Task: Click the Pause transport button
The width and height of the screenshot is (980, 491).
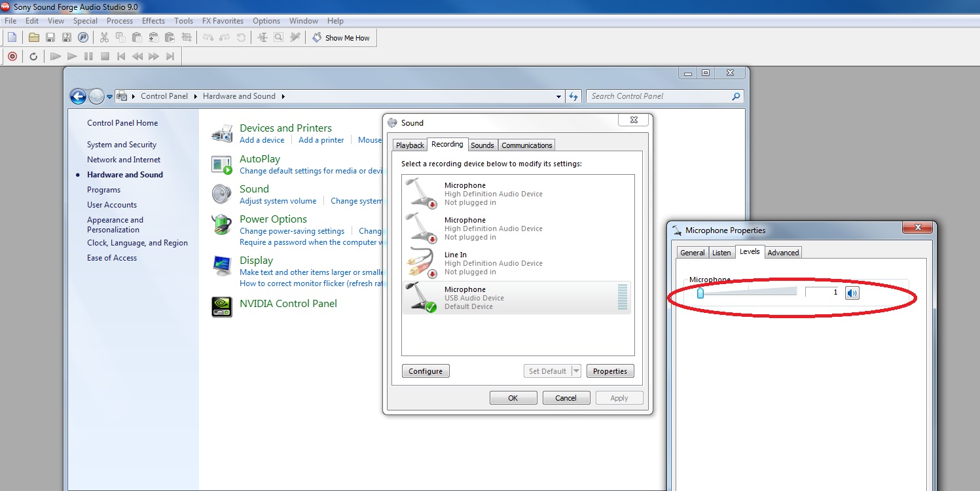Action: (x=88, y=57)
